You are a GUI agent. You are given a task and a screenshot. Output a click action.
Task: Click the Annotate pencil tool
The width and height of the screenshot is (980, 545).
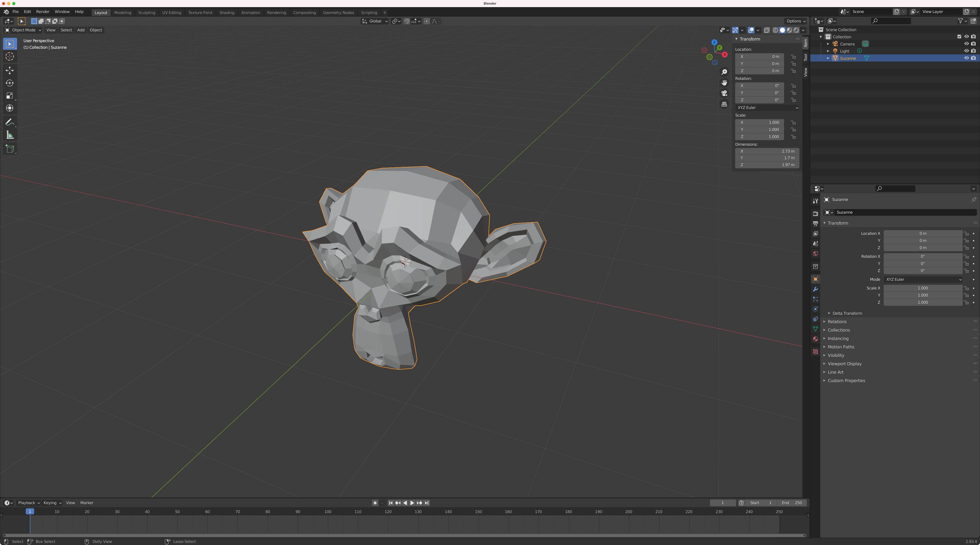point(10,122)
